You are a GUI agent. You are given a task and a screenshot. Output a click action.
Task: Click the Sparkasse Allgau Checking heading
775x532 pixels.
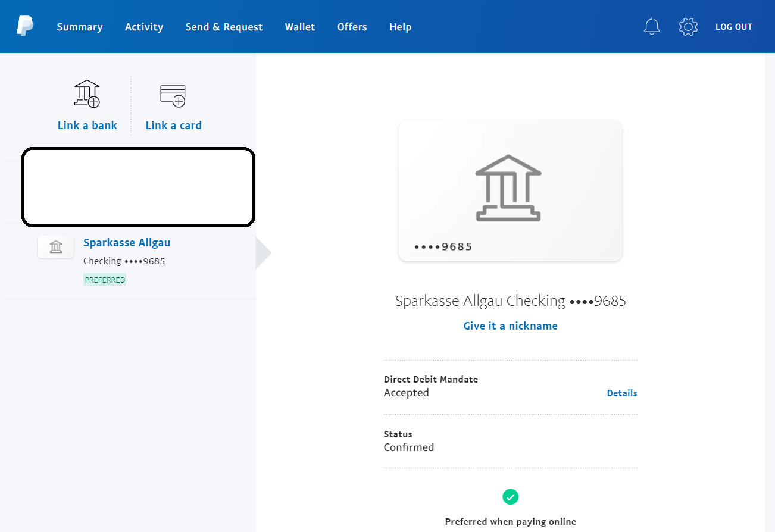[511, 301]
